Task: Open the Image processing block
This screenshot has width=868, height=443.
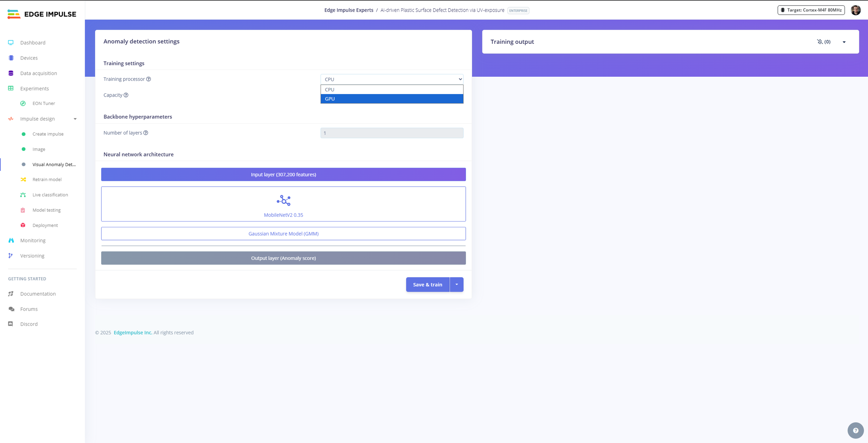Action: (x=39, y=149)
